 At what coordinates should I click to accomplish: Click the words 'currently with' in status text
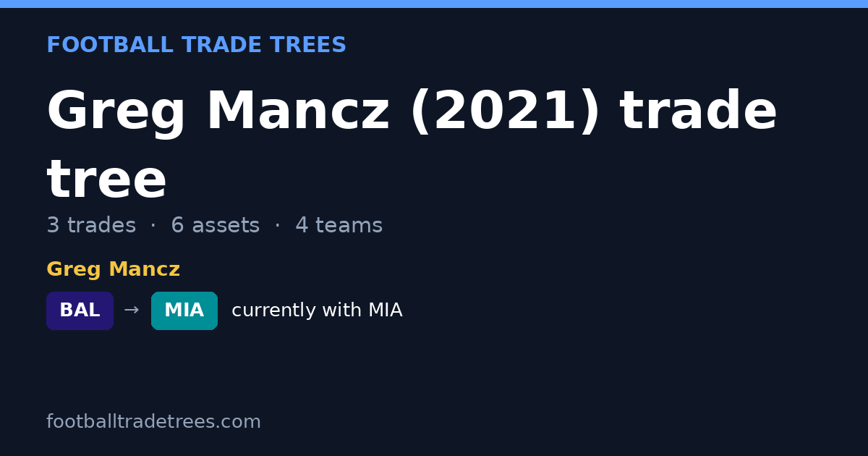(x=297, y=311)
